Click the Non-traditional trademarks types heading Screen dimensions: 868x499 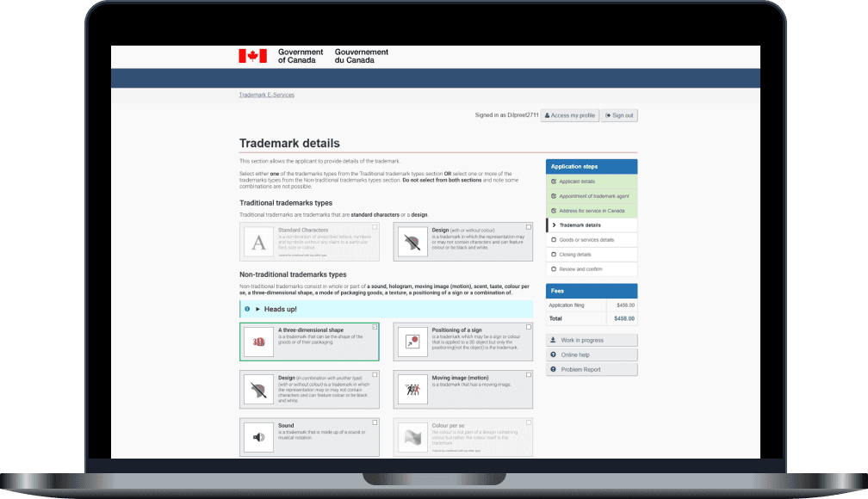[293, 274]
